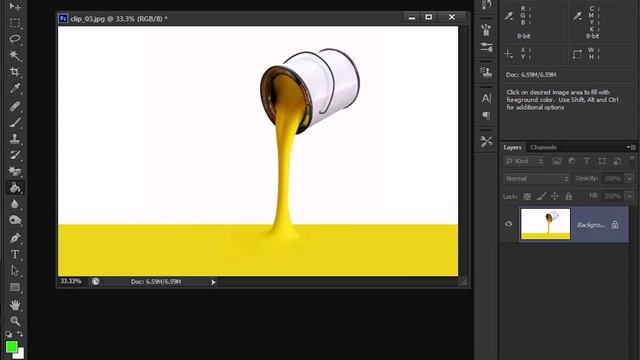Select the Lasso tool

[x=15, y=39]
